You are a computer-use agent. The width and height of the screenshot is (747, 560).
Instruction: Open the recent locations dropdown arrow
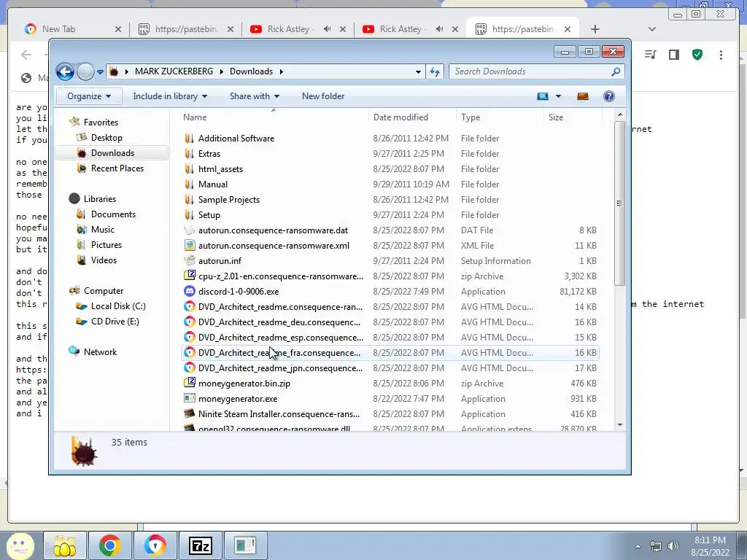coord(100,72)
